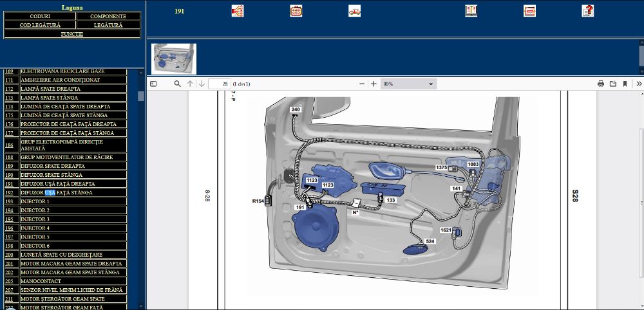The height and width of the screenshot is (310, 644).
Task: Click label 524 on door diagram
Action: pyautogui.click(x=430, y=242)
